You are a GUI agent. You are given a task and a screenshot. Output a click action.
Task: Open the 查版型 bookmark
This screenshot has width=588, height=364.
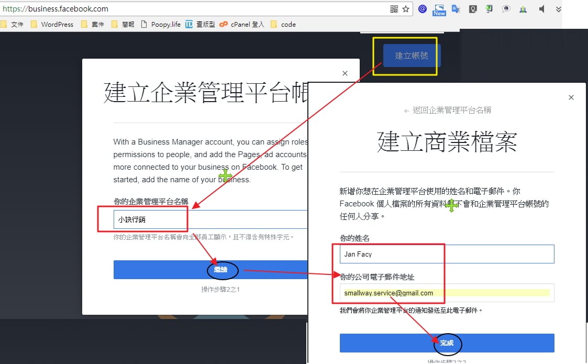pos(200,25)
